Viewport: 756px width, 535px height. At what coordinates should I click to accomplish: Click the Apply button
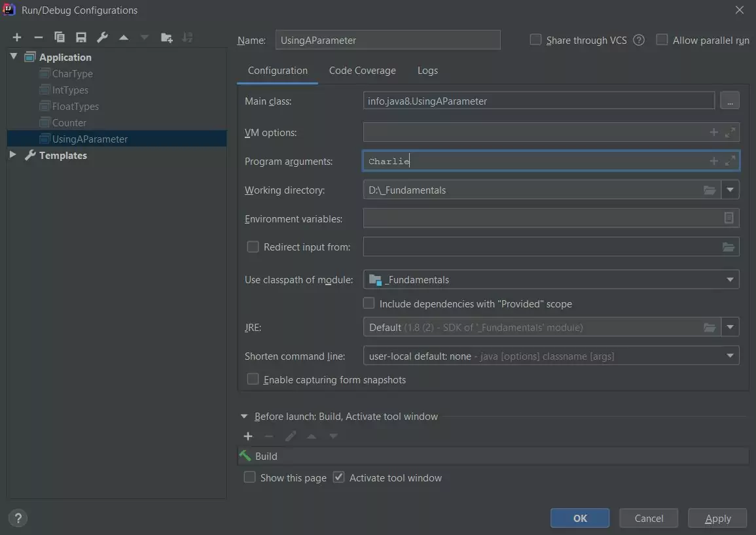point(717,518)
